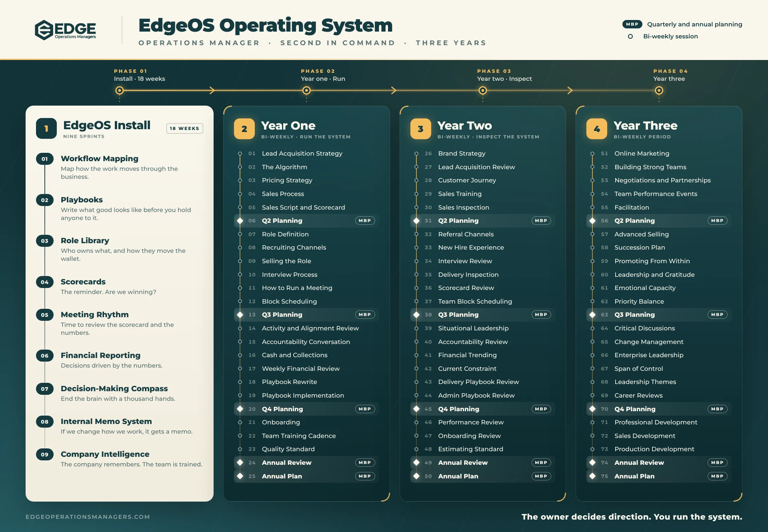The width and height of the screenshot is (768, 532).
Task: Select sprint 01 Workflow Mapping badge
Action: tap(45, 159)
